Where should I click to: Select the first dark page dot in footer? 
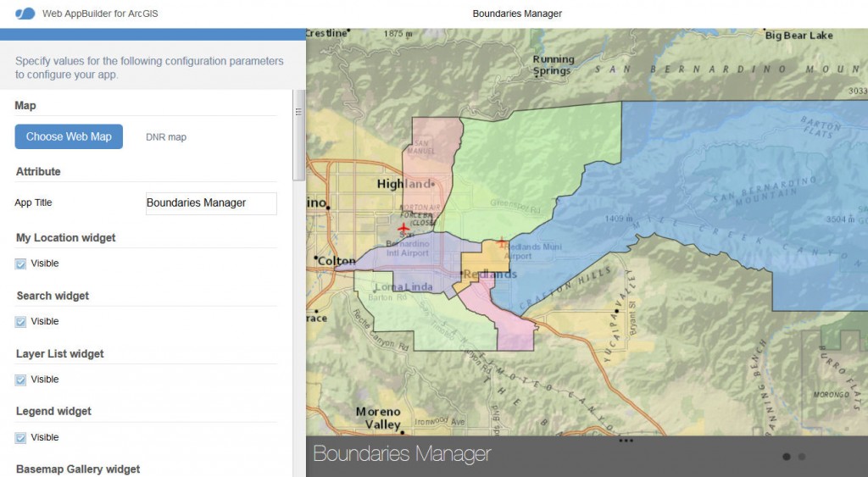pos(787,457)
